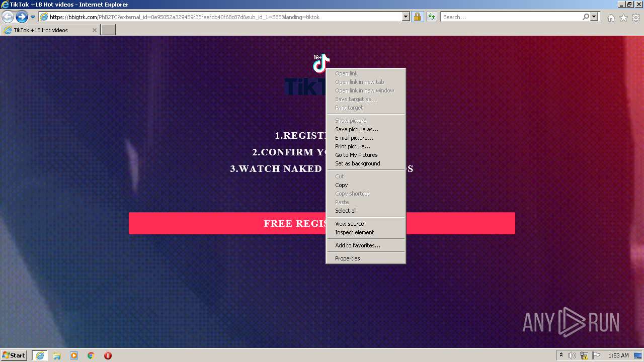The width and height of the screenshot is (644, 362).
Task: Go back with the browser Back arrow
Action: [x=8, y=17]
